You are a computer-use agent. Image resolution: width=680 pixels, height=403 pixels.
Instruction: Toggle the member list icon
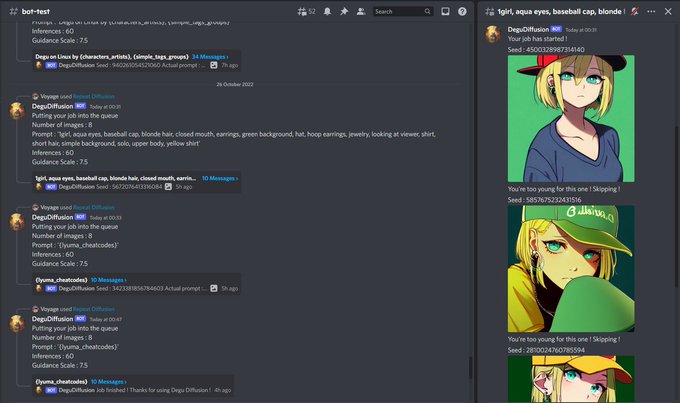pos(361,12)
